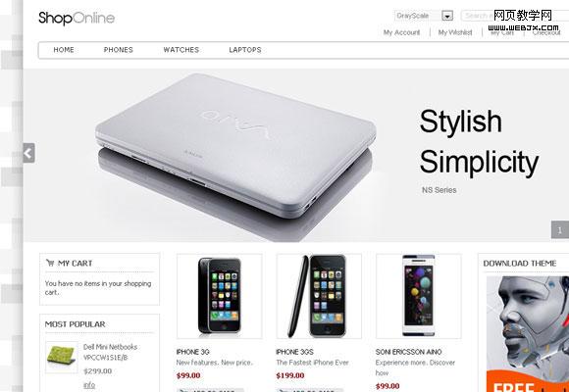
Task: Open the My Wishlist link
Action: tap(455, 32)
